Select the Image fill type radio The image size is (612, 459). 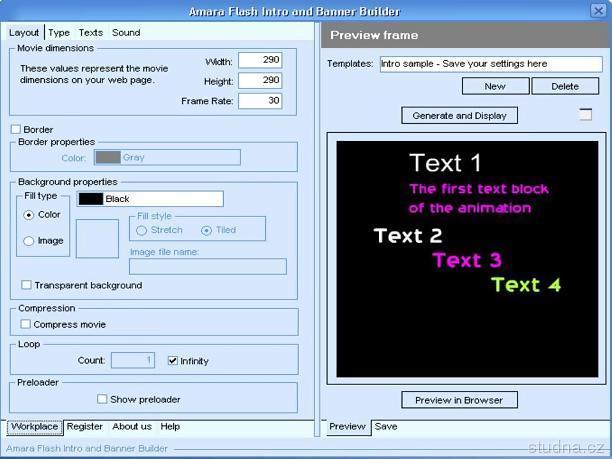click(28, 241)
